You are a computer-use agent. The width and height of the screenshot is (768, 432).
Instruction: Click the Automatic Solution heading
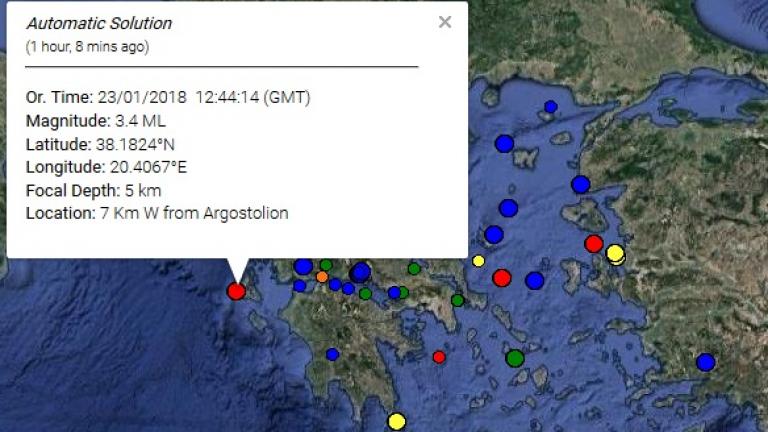(x=99, y=24)
